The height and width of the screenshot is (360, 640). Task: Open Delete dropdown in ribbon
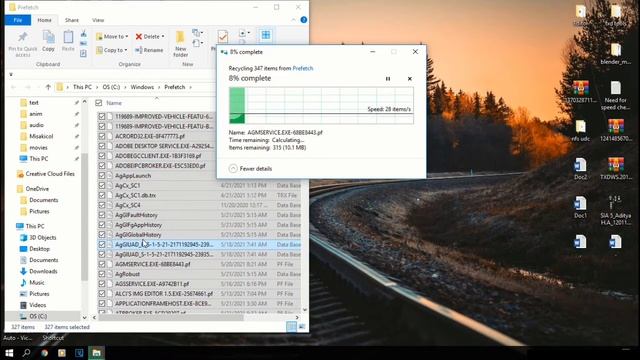150,36
